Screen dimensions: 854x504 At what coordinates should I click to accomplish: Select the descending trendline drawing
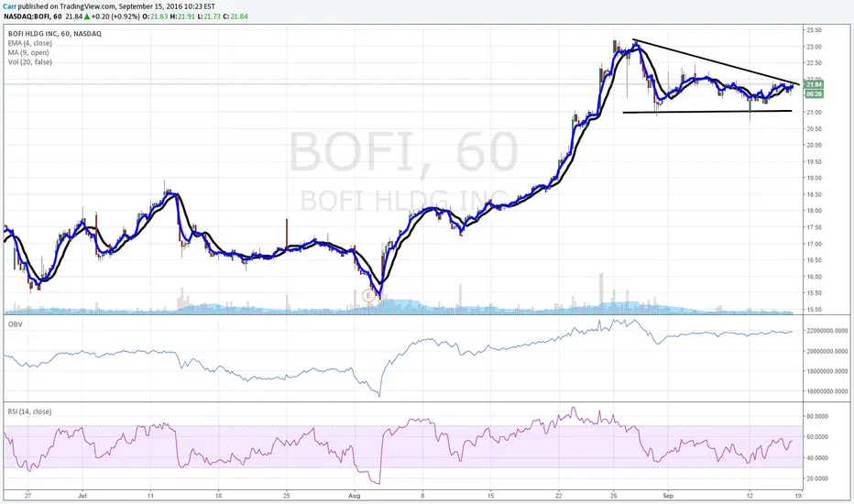pyautogui.click(x=717, y=61)
